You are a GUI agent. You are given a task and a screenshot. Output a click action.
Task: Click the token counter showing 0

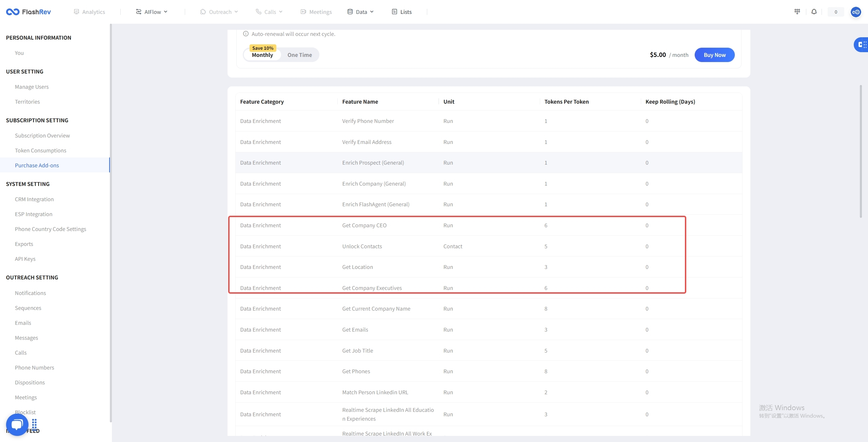pyautogui.click(x=836, y=12)
